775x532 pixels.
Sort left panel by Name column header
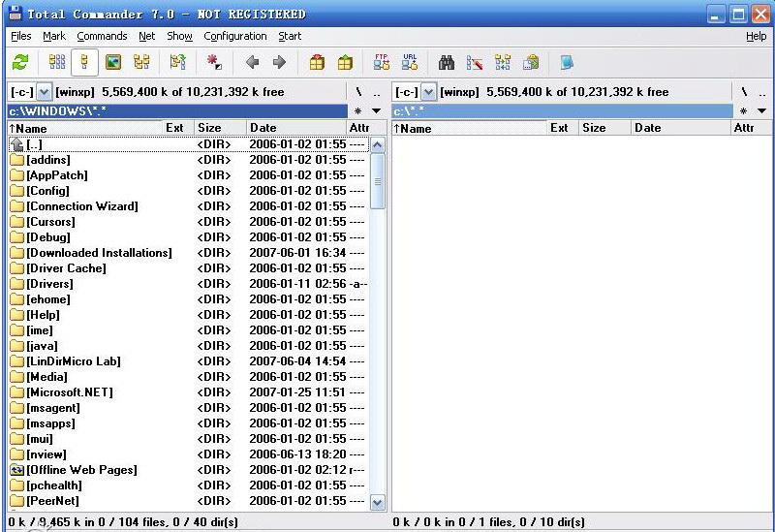point(84,128)
